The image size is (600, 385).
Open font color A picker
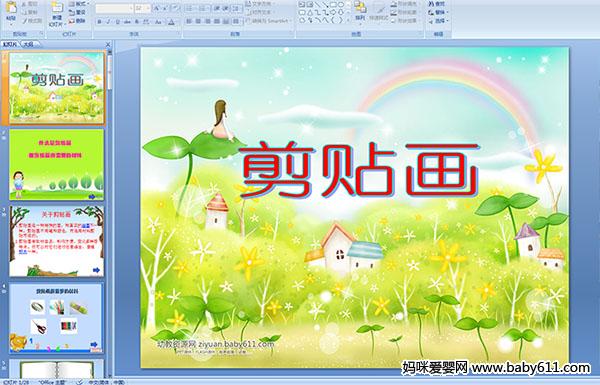point(171,22)
